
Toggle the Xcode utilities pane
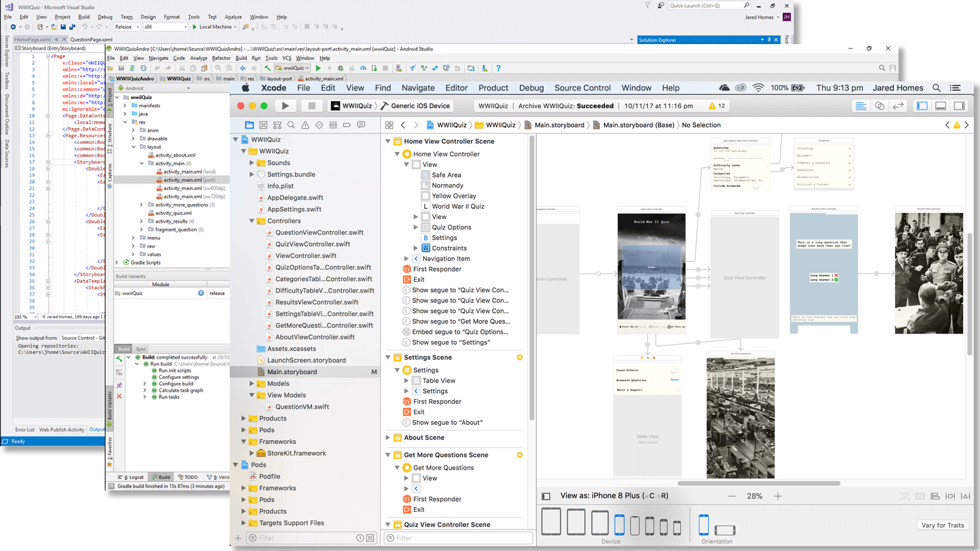[959, 106]
